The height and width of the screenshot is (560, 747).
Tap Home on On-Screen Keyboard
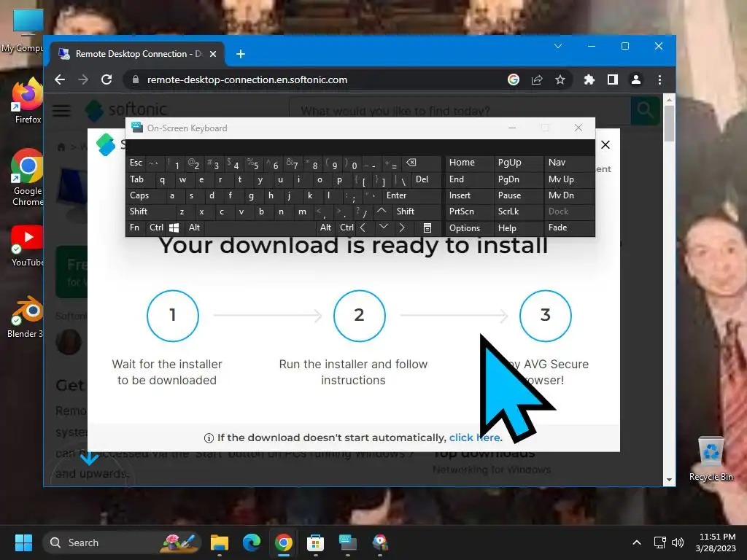[469, 163]
